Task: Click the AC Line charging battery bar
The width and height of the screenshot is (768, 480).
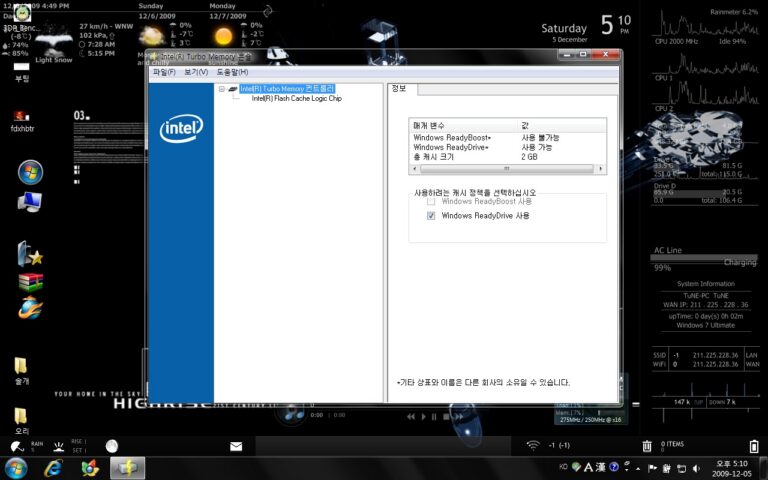Action: coord(703,258)
